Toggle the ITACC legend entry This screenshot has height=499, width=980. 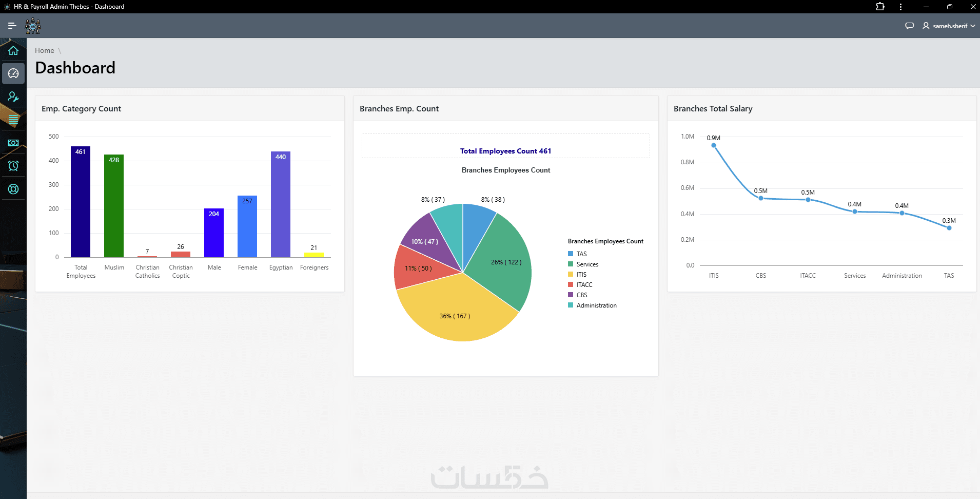[x=580, y=285]
